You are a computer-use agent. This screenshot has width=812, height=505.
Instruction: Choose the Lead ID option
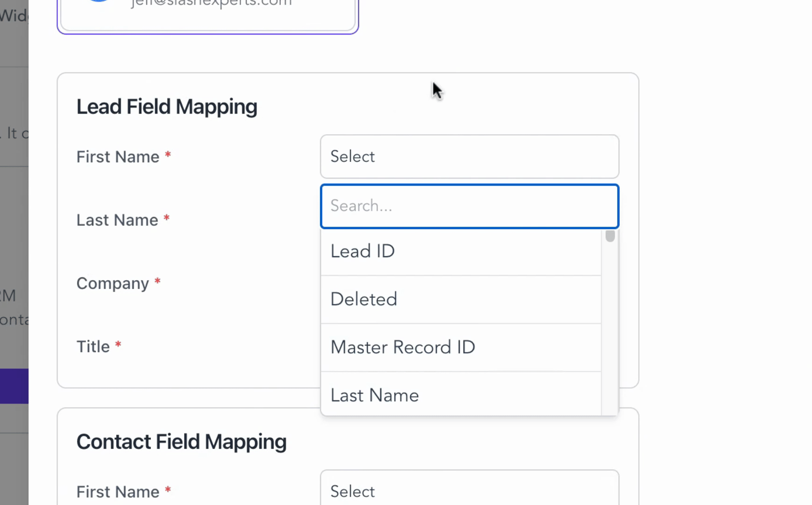tap(460, 252)
